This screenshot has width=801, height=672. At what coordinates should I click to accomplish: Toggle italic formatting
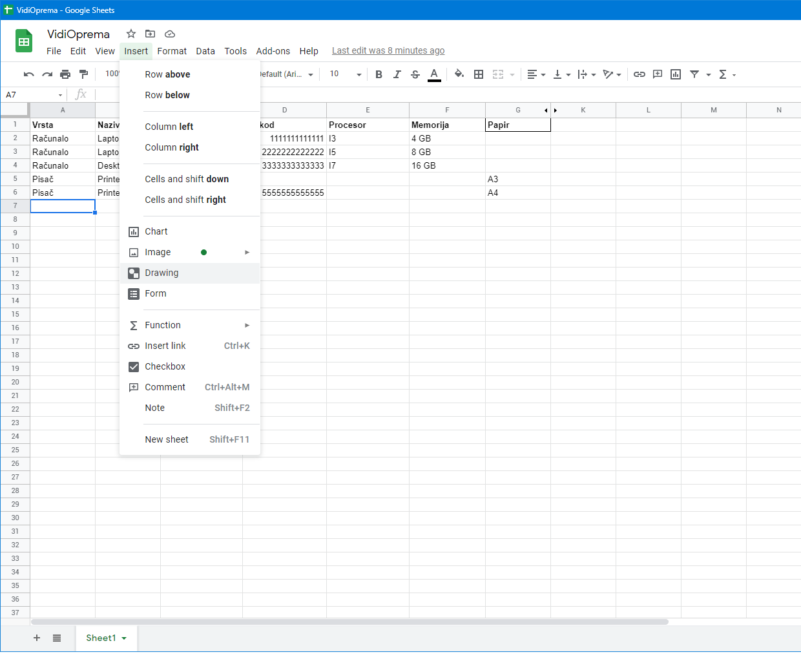pyautogui.click(x=397, y=74)
